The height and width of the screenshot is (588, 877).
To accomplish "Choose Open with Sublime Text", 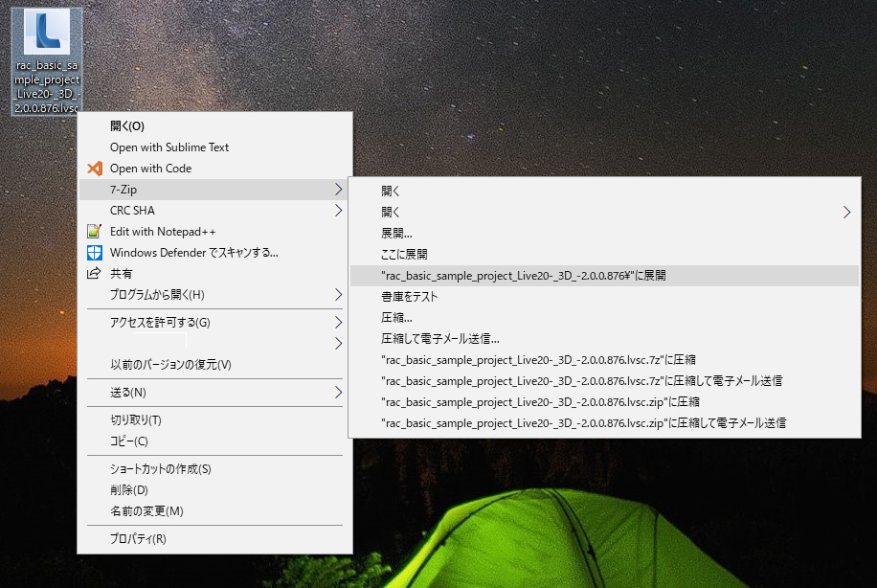I will pyautogui.click(x=214, y=147).
